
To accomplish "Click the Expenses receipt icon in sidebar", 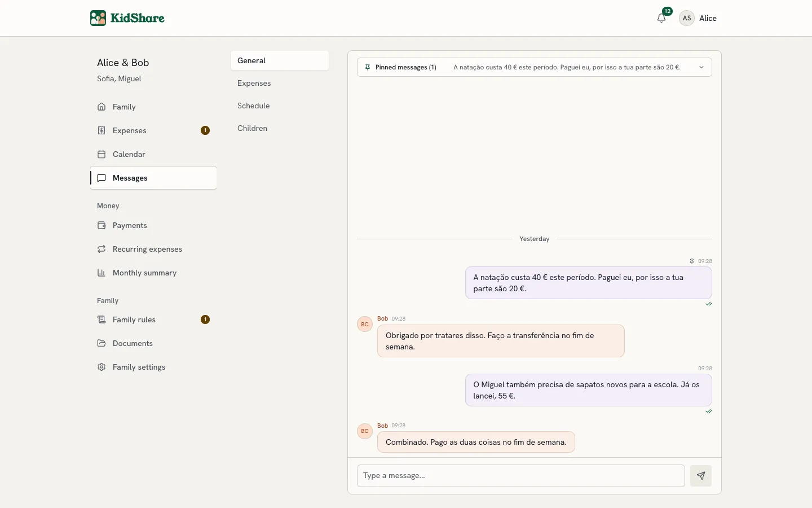I will tap(101, 130).
